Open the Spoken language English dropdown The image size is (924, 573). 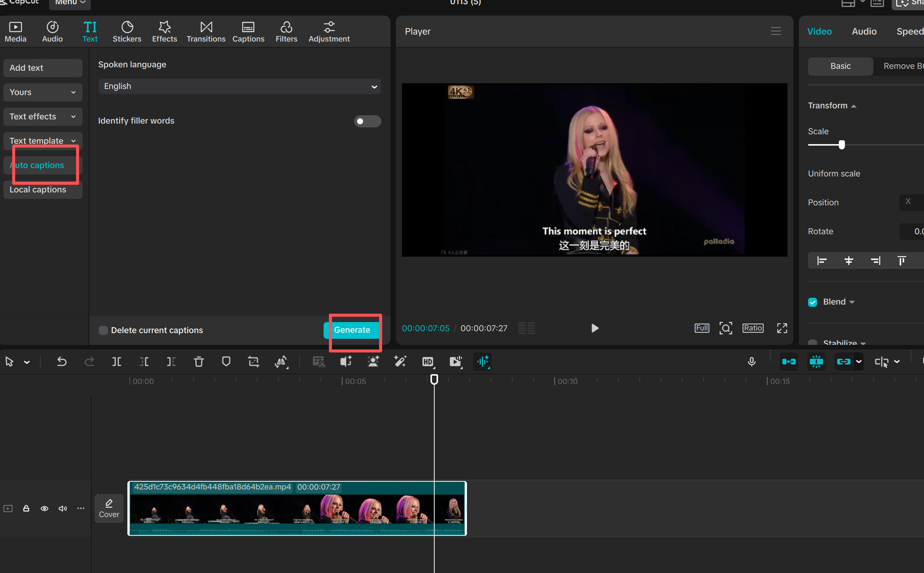tap(240, 86)
